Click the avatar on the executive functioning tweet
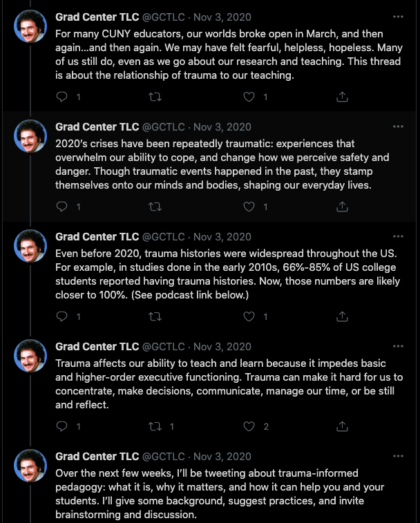This screenshot has width=420, height=523. [x=30, y=356]
